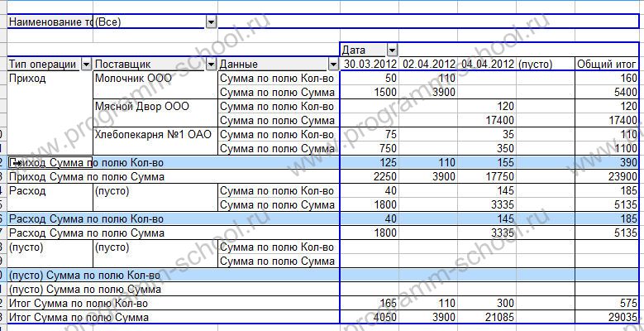Select the grand total value 29035
The width and height of the screenshot is (644, 331).
pos(620,317)
